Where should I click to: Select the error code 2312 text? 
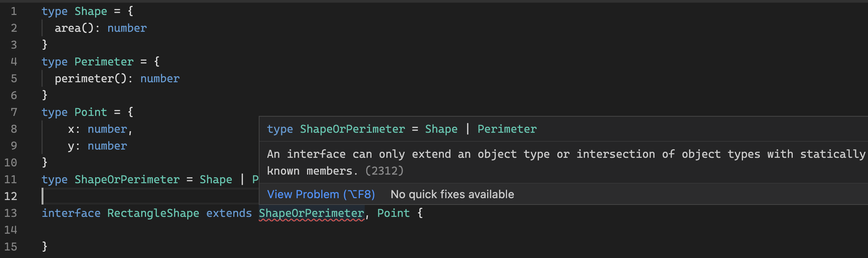click(x=385, y=171)
